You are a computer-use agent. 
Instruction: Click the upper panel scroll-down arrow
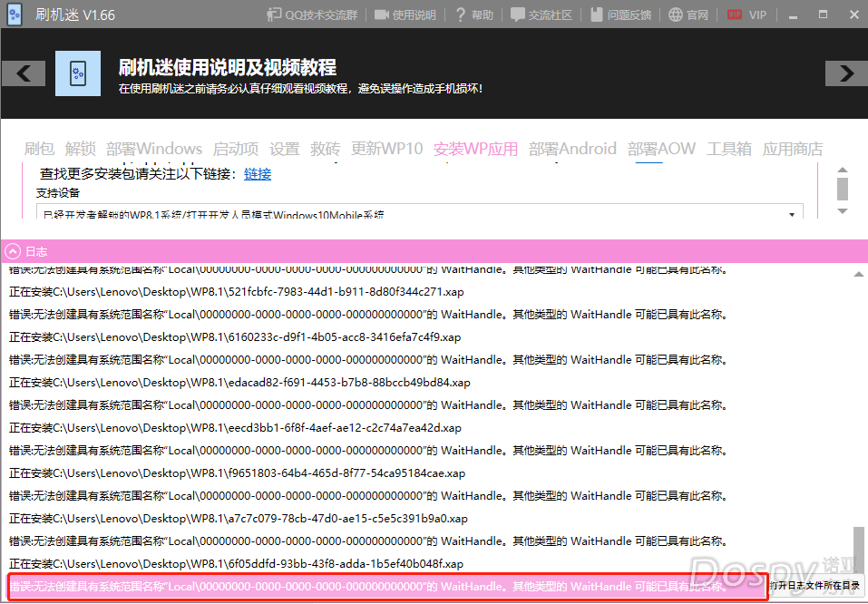coord(843,211)
